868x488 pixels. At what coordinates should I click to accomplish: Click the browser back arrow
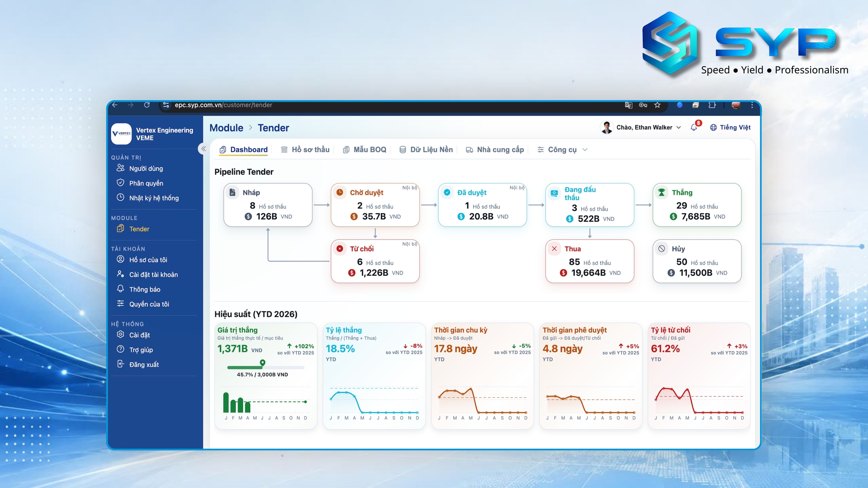point(115,105)
